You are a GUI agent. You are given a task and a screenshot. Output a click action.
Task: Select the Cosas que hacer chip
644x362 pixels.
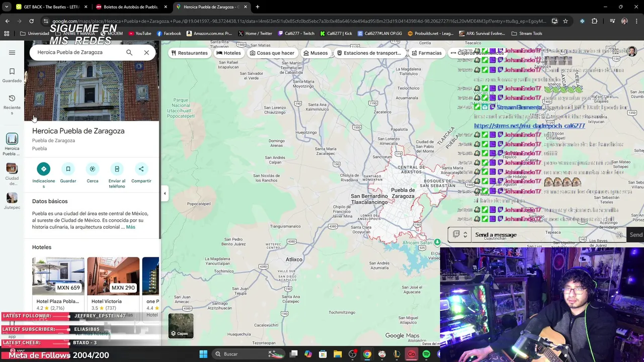coord(272,53)
